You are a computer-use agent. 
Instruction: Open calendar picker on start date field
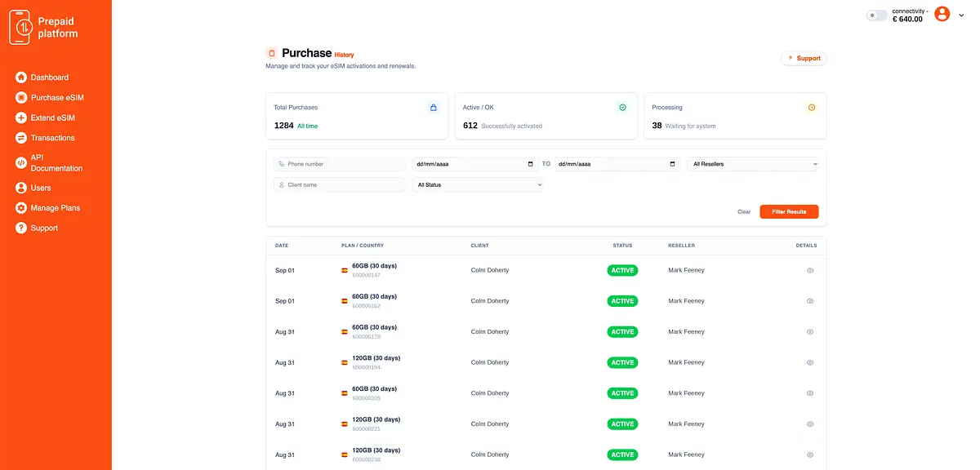pos(532,164)
